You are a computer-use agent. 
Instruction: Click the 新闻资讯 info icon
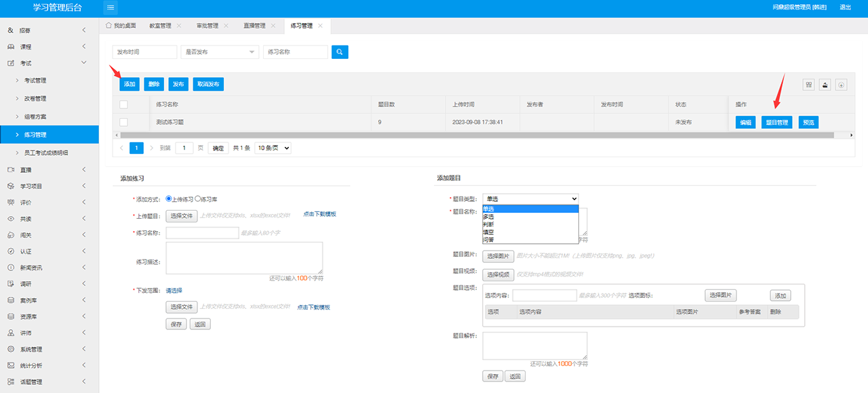[11, 268]
